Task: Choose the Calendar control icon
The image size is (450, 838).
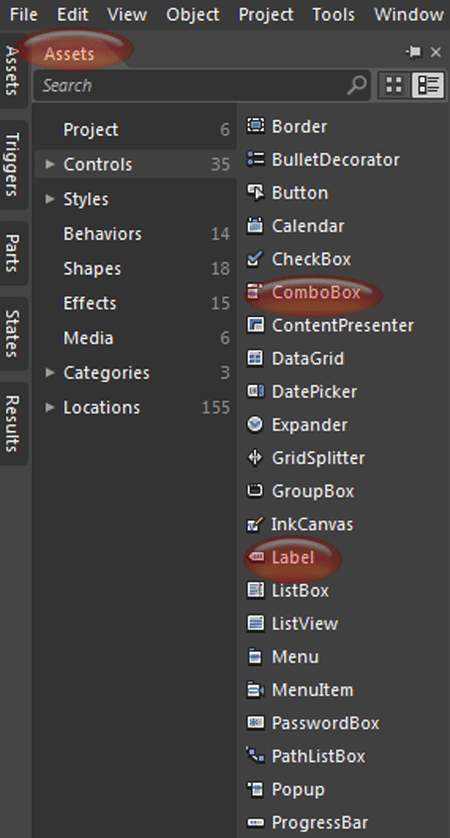Action: (x=255, y=226)
